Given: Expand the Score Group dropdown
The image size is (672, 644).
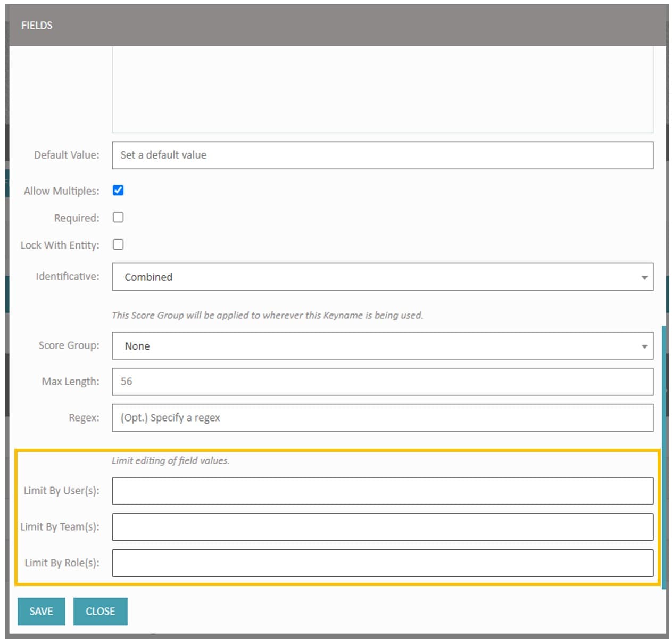Looking at the screenshot, I should pos(644,346).
